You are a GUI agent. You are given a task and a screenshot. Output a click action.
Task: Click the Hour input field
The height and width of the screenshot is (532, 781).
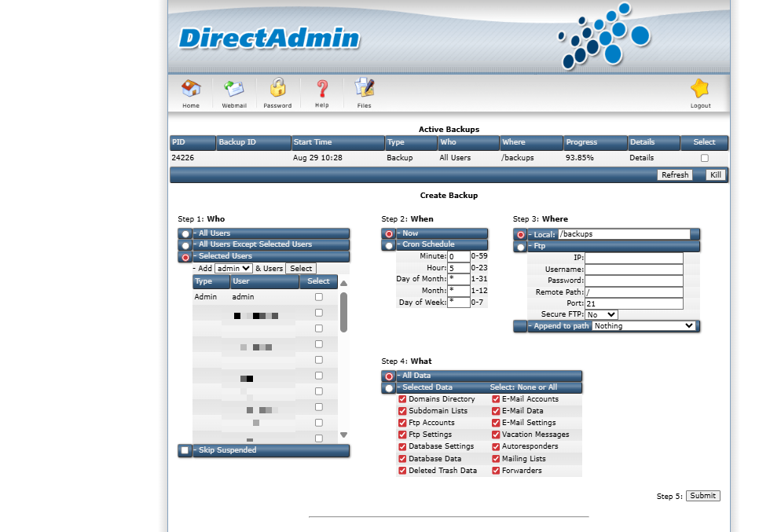(x=458, y=268)
